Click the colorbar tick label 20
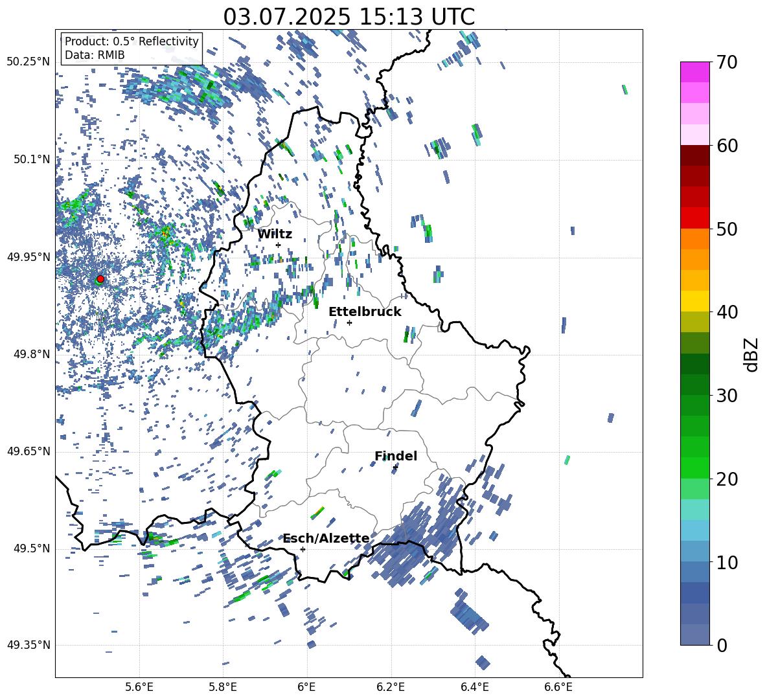The image size is (767, 700). click(x=727, y=479)
